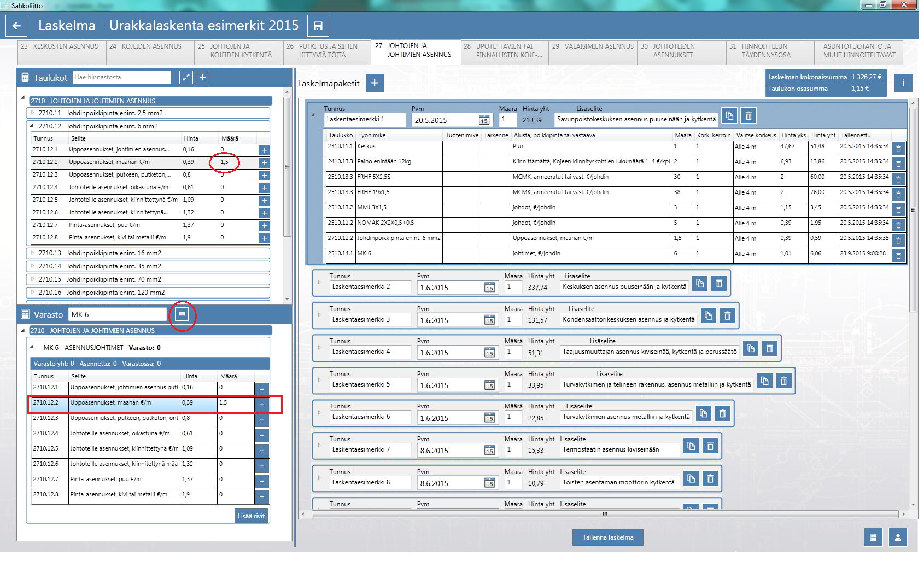The height and width of the screenshot is (561, 924).
Task: Save the calculation with the floppy disk icon
Action: [318, 26]
